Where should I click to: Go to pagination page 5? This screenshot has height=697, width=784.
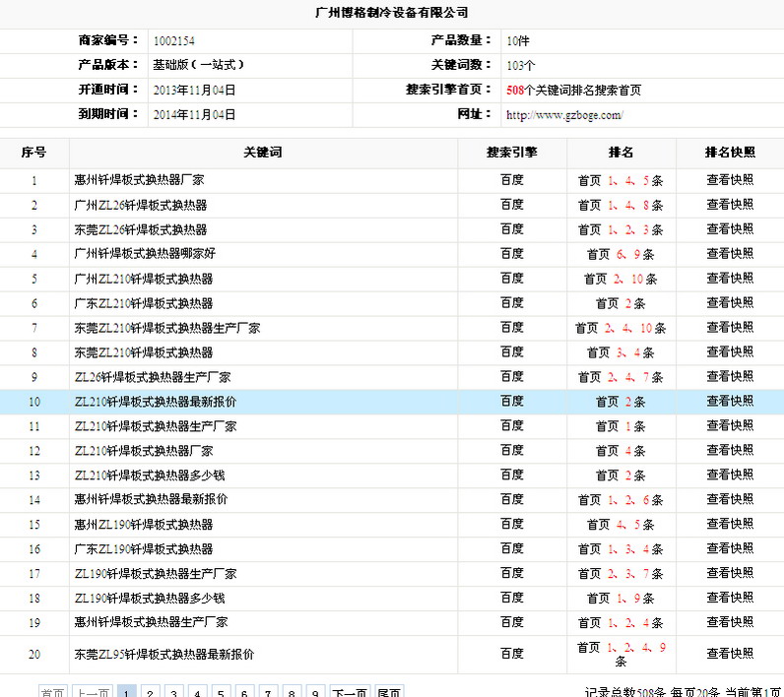pyautogui.click(x=221, y=692)
